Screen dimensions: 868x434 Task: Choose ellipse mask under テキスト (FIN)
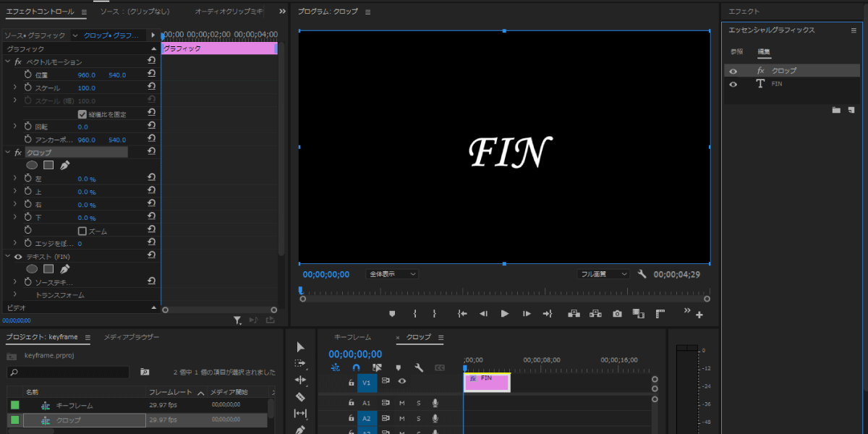[x=32, y=268]
